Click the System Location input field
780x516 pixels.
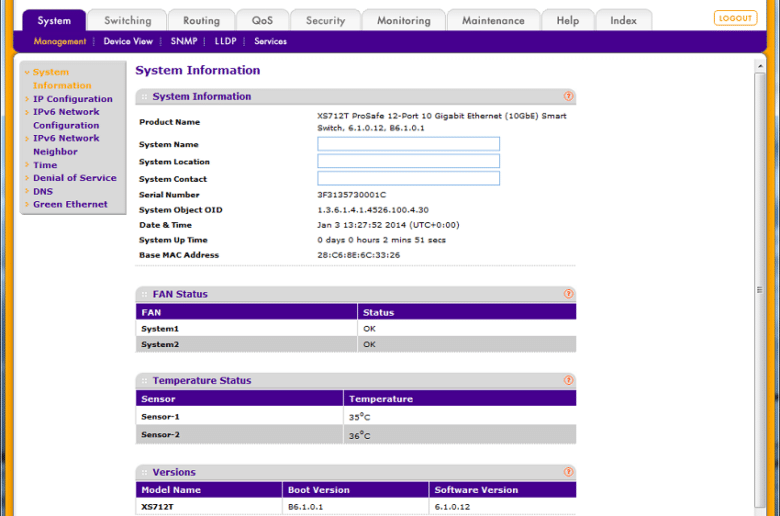pyautogui.click(x=408, y=161)
